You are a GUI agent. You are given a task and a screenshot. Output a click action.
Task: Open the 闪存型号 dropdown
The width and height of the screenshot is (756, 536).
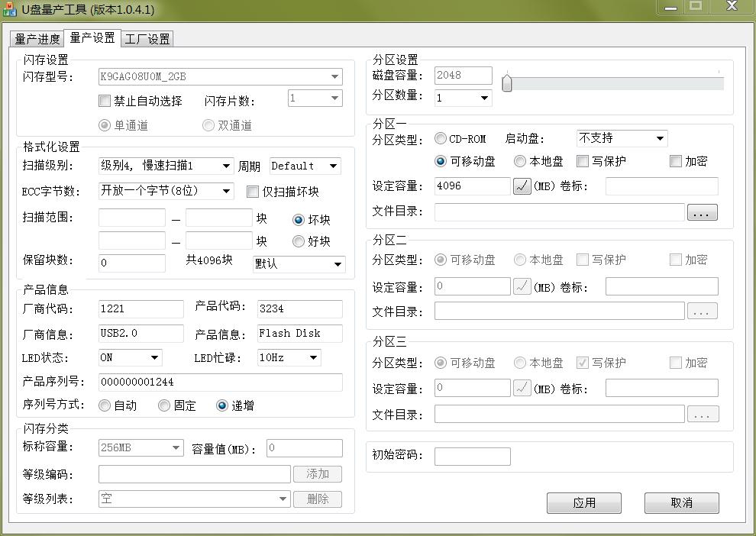click(x=221, y=76)
